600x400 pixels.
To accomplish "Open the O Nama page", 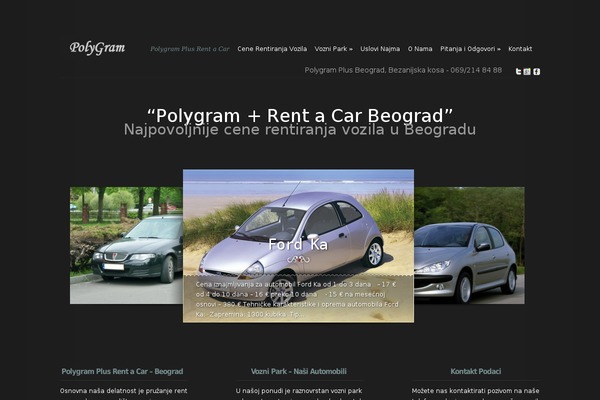I will [420, 49].
